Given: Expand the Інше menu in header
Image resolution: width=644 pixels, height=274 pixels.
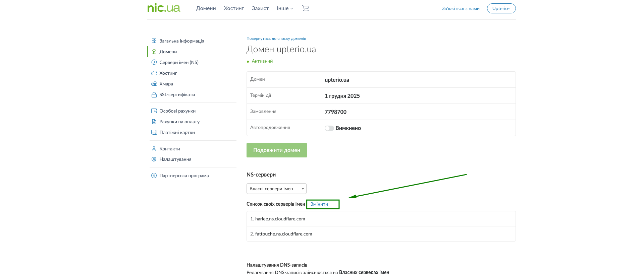Looking at the screenshot, I should tap(285, 8).
